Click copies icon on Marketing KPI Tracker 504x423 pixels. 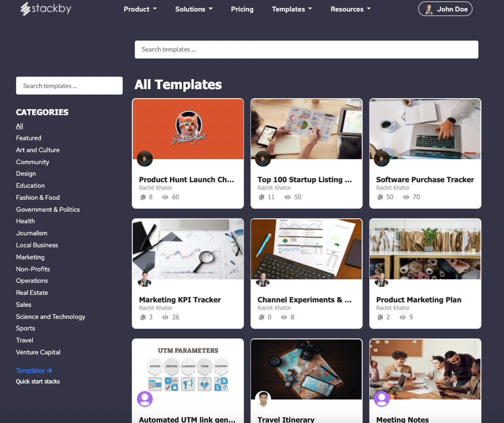tap(143, 317)
